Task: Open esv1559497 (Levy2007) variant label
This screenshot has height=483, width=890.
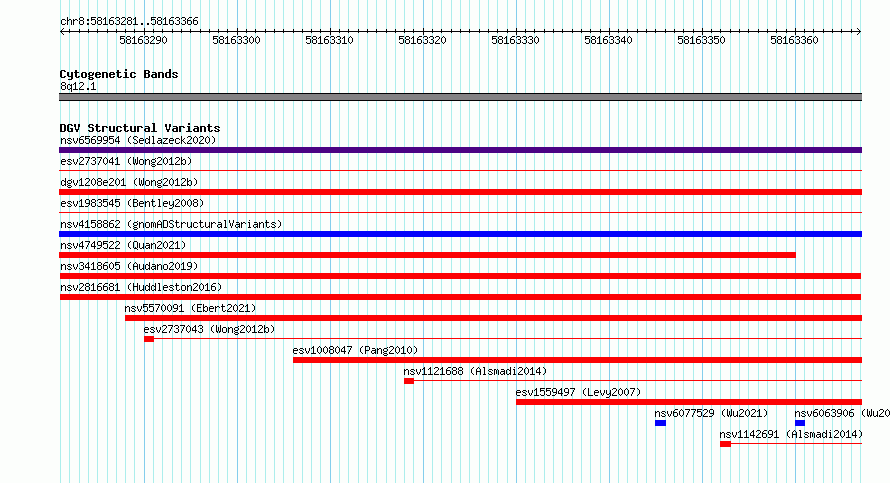Action: coord(578,392)
